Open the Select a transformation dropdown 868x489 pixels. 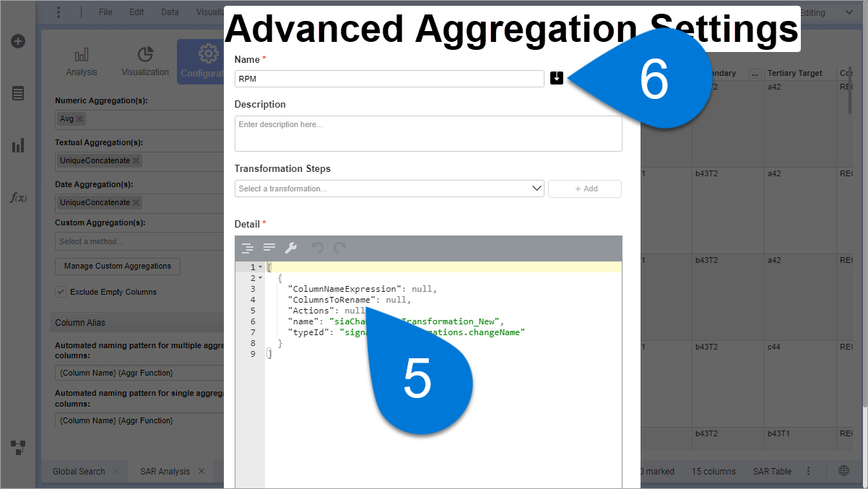[389, 189]
